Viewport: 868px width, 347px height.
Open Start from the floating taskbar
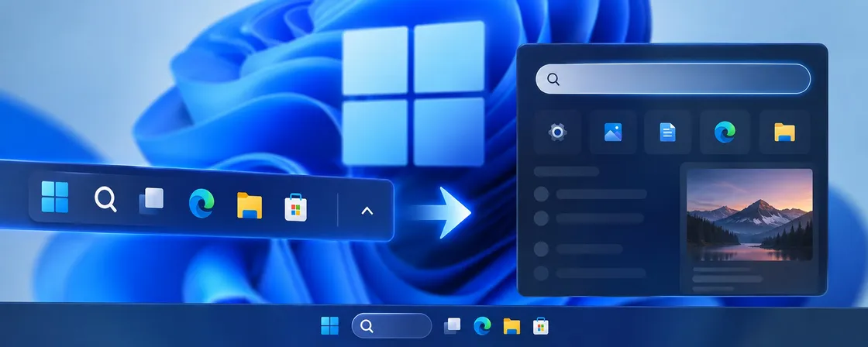pyautogui.click(x=55, y=197)
